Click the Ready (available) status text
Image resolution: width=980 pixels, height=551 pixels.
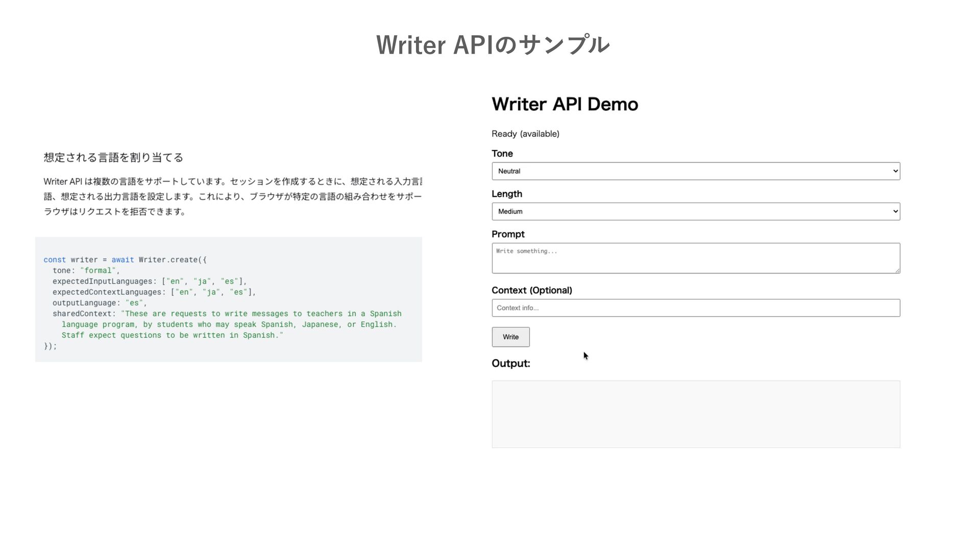click(x=525, y=134)
